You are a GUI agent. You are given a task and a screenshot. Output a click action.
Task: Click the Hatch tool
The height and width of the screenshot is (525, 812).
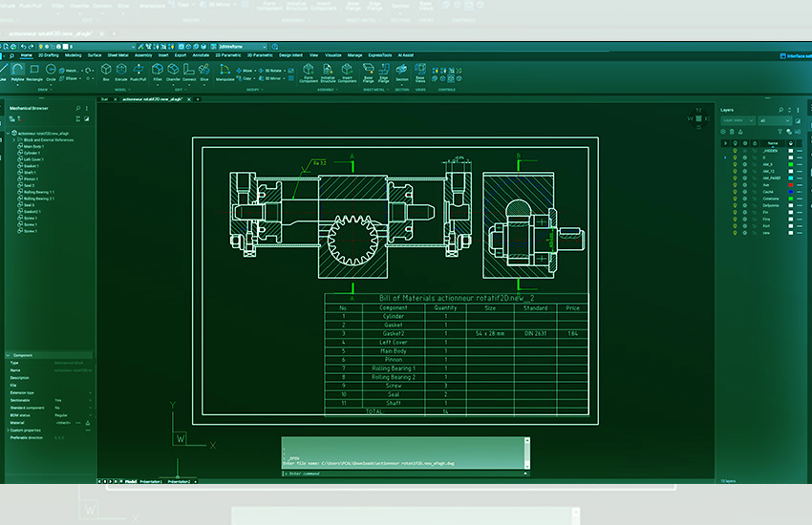(x=69, y=71)
